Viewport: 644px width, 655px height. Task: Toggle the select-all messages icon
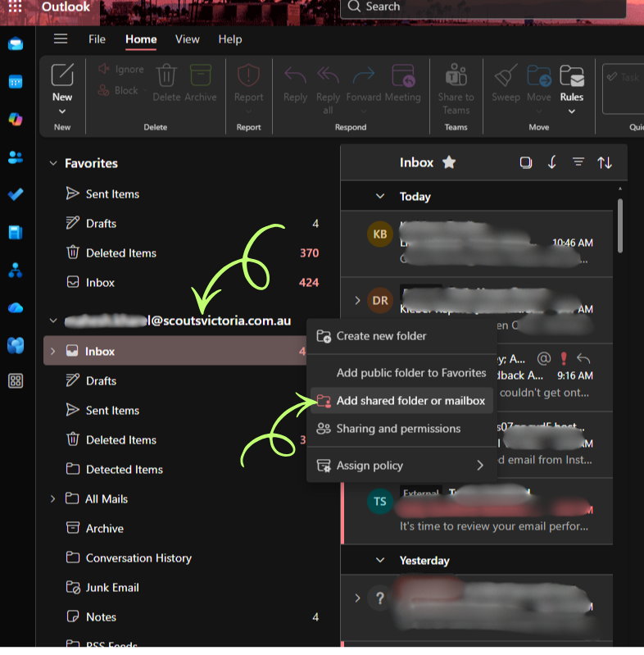[x=525, y=162]
